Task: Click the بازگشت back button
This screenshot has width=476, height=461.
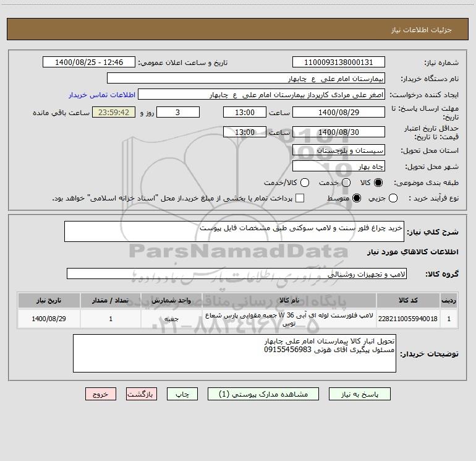Action: click(x=142, y=394)
